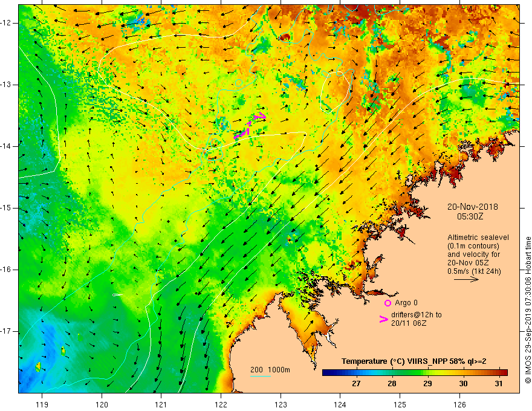
Task: Click the latitude axis label -16
Action: 6,270
